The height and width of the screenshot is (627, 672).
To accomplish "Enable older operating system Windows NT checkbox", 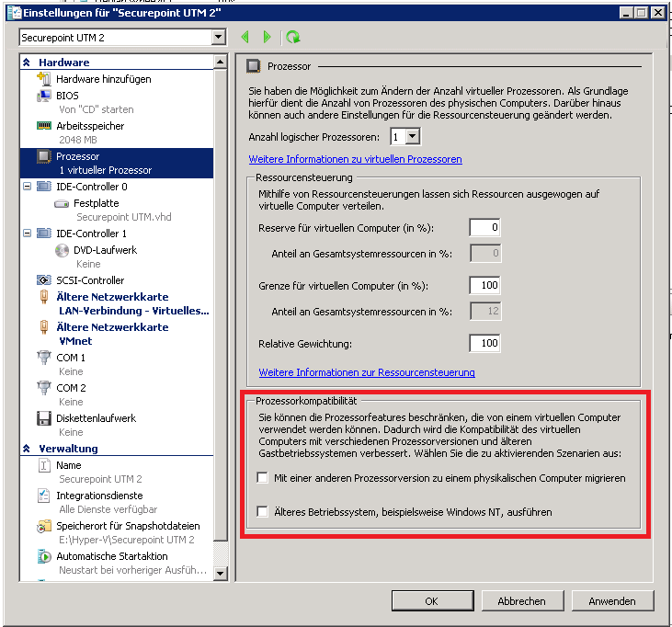I will click(263, 511).
